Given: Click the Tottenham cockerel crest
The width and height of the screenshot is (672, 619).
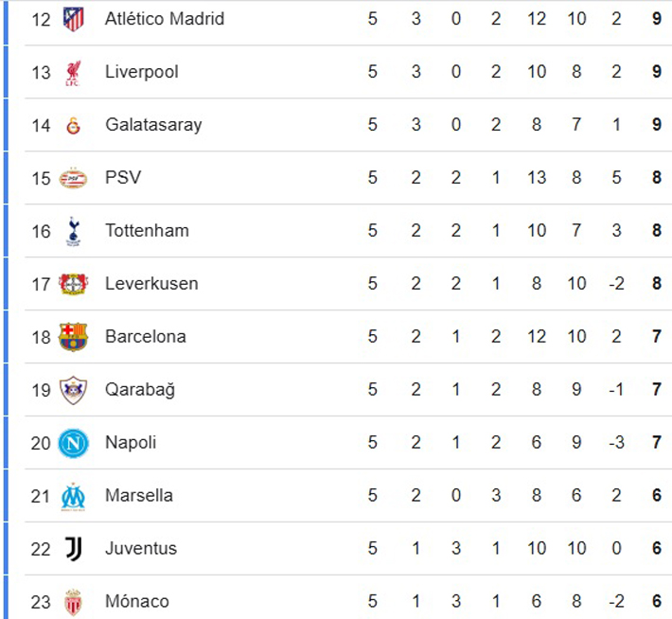Looking at the screenshot, I should [73, 231].
